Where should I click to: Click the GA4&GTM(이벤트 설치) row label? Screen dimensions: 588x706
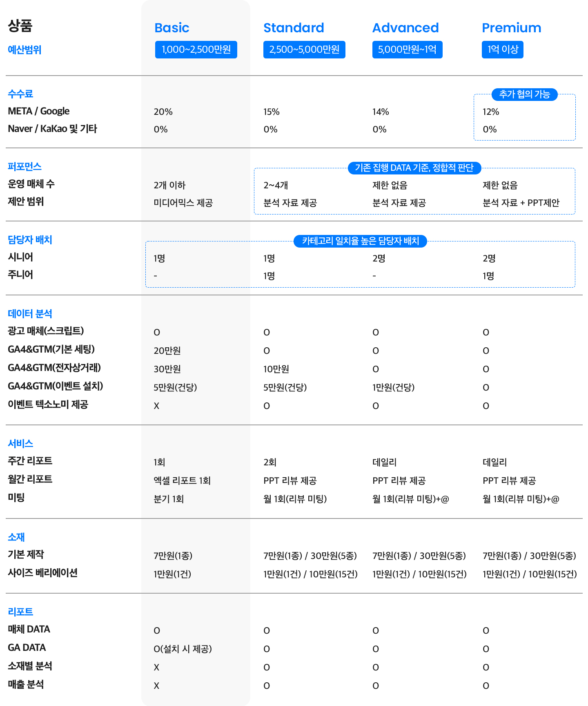coord(56,386)
